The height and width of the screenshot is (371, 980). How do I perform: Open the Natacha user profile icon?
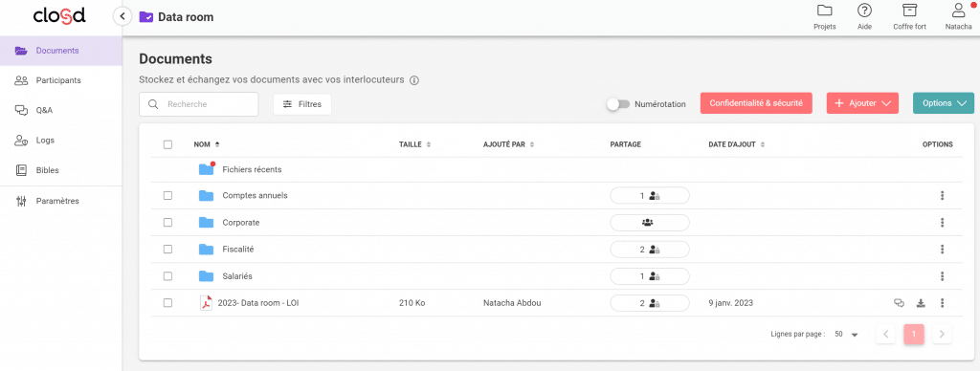(x=958, y=11)
